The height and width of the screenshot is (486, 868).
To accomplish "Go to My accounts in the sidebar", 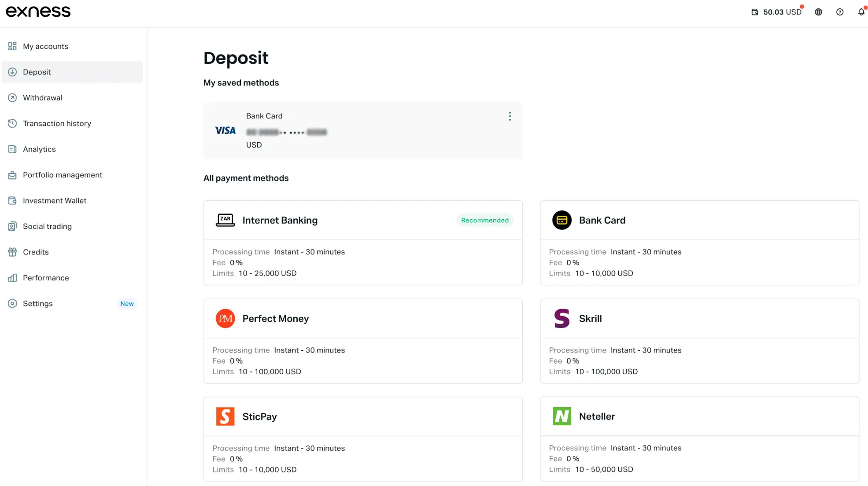I will tap(45, 46).
